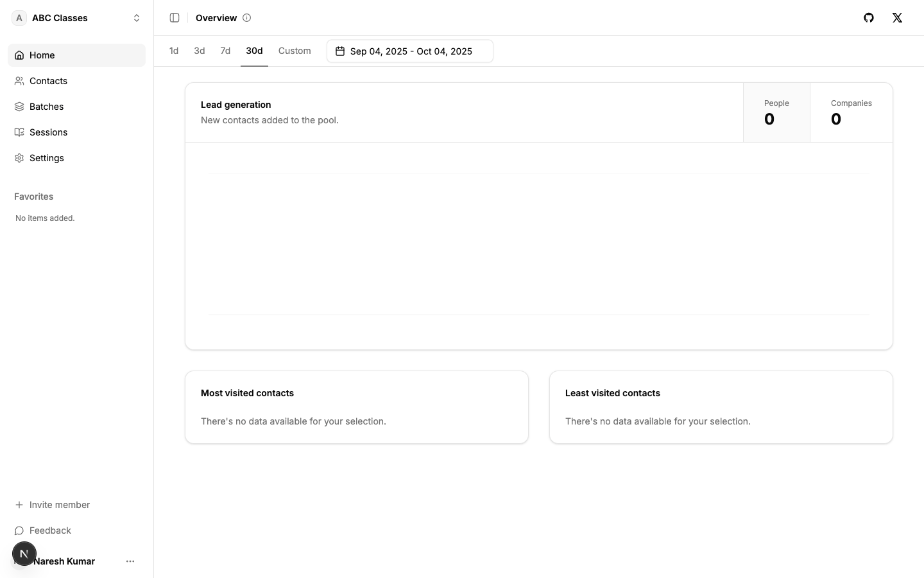Open the Sep 04 - Oct 04 date picker
The width and height of the screenshot is (924, 578).
click(410, 51)
